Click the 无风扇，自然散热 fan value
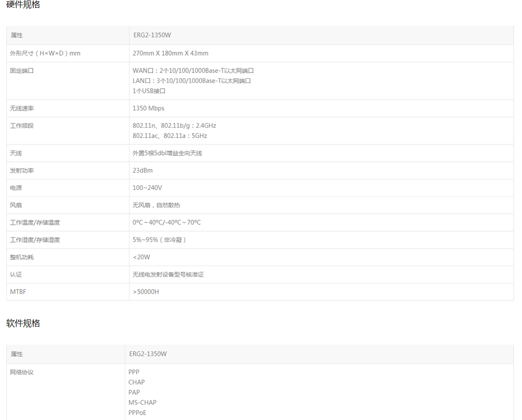The image size is (522, 420). click(x=156, y=205)
